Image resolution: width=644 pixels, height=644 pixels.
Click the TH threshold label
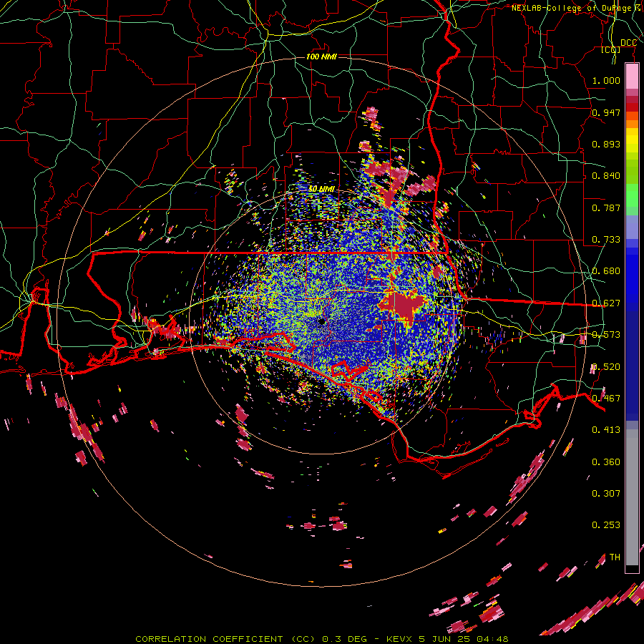coord(615,557)
